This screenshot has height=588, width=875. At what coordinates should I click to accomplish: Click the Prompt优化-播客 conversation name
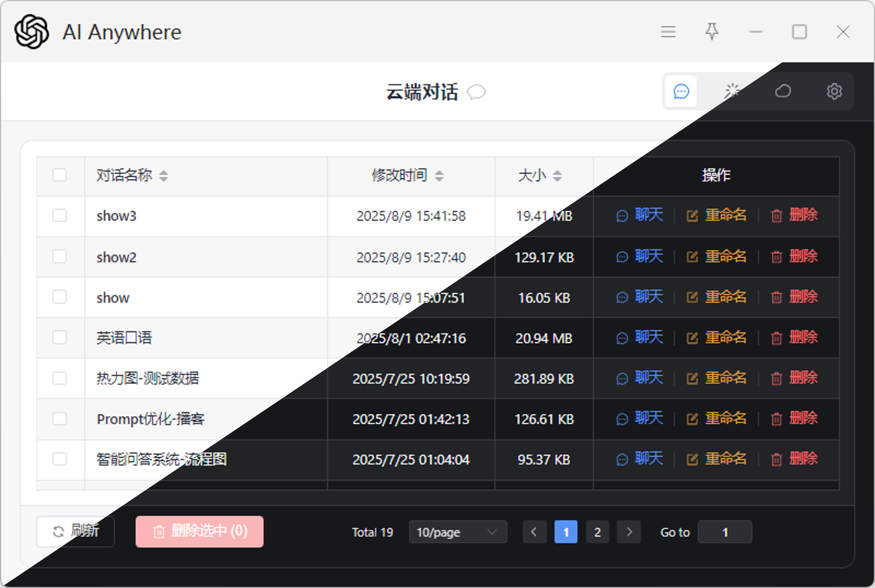coord(151,419)
